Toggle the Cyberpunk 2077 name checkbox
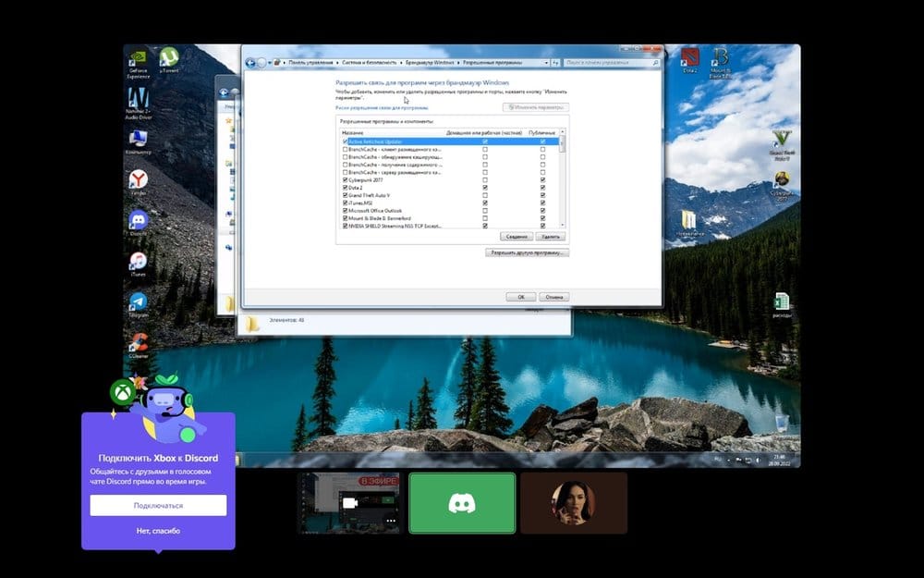Screen dimensions: 924x578 point(346,180)
